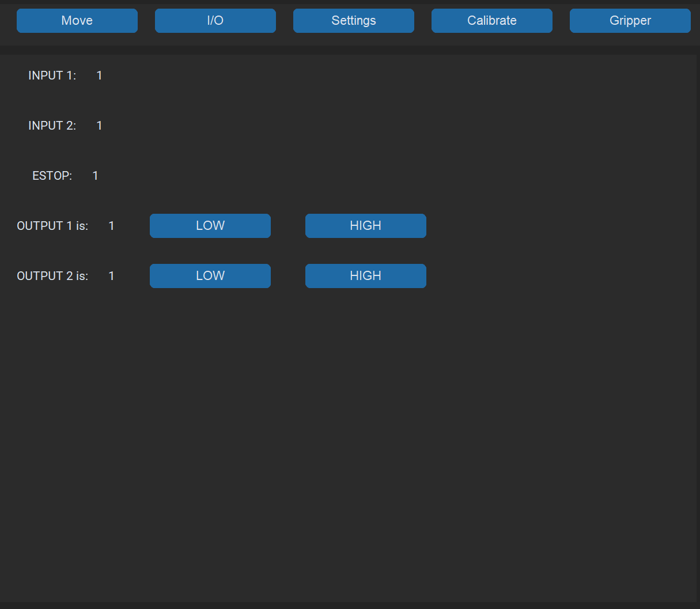Select the INPUT 1 value 1
The image size is (700, 609).
pos(100,75)
